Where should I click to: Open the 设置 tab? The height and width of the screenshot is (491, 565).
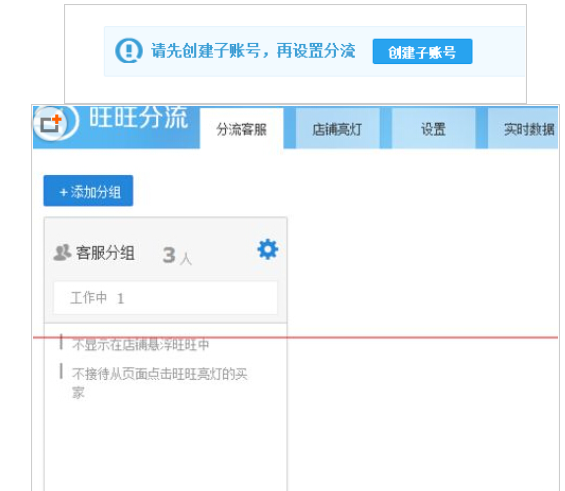(433, 129)
